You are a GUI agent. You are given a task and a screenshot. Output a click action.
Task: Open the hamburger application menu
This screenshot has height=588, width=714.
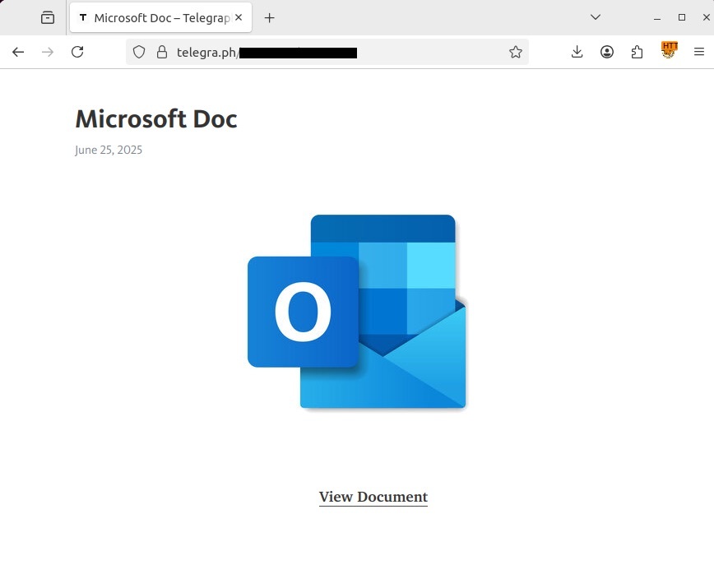pyautogui.click(x=699, y=52)
